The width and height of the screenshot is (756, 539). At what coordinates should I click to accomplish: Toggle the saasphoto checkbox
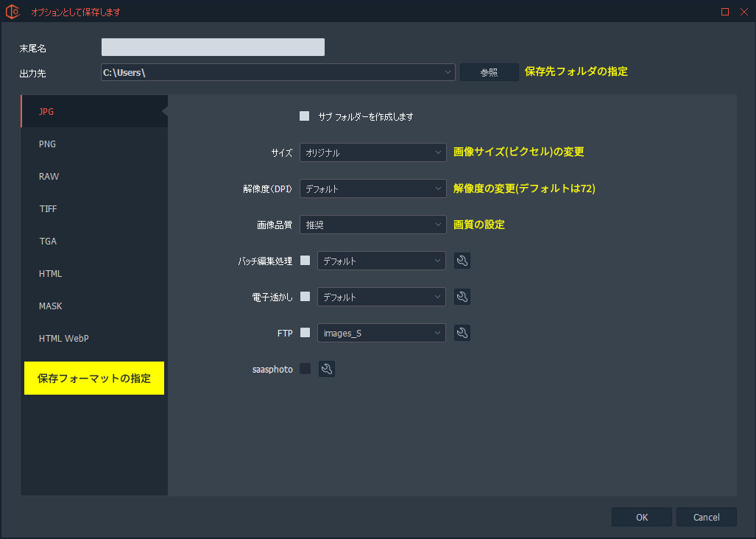[x=305, y=369]
